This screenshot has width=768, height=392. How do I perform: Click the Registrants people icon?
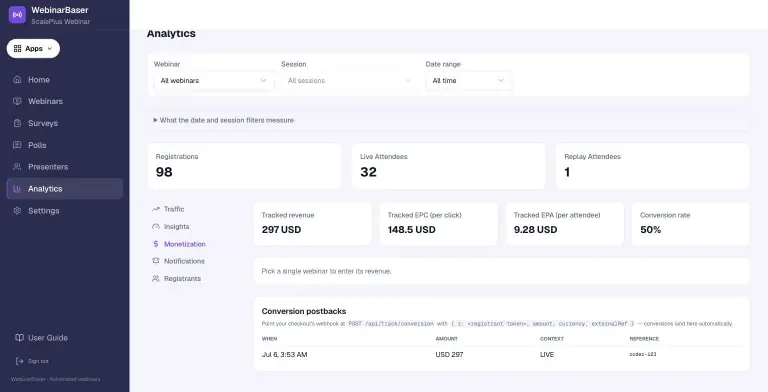point(156,278)
